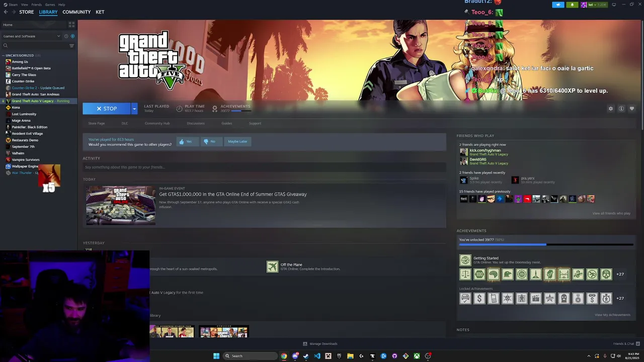
Task: Toggle the recent-activity clock filter
Action: 66,36
